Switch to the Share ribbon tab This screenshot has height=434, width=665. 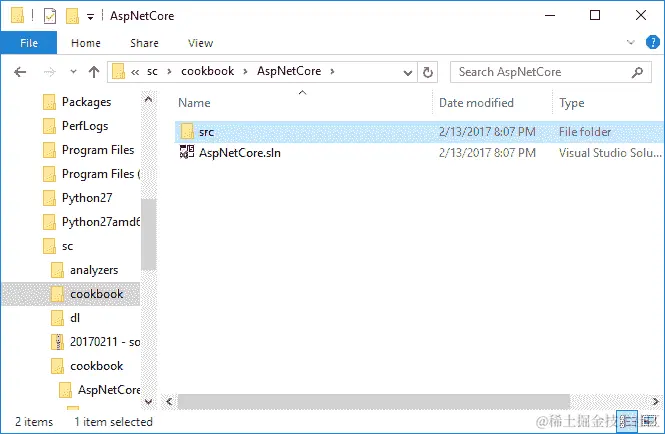click(x=144, y=43)
